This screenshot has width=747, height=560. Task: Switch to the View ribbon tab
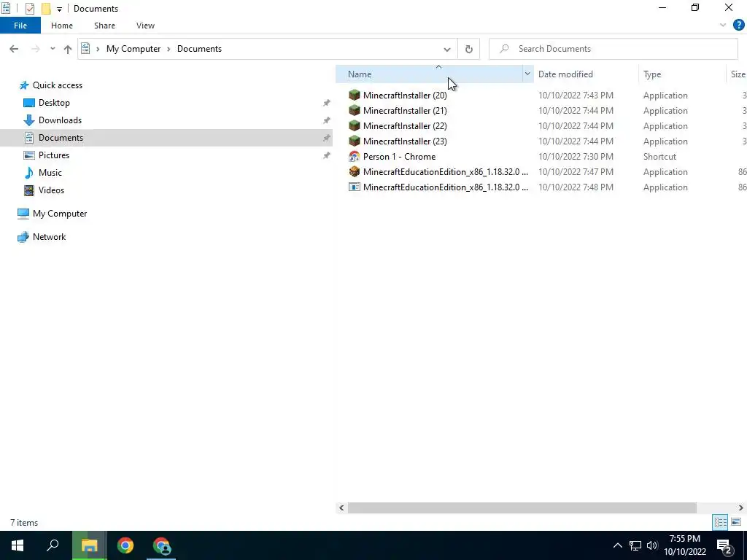145,26
